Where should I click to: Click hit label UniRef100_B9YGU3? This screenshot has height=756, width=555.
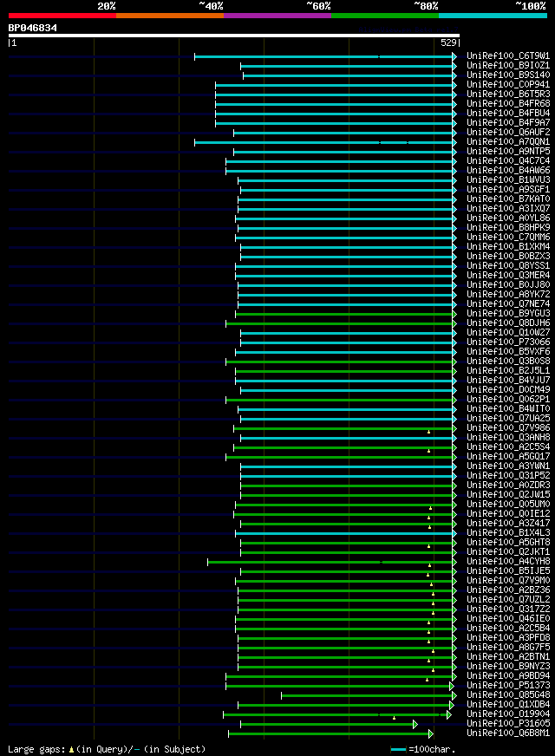click(x=508, y=314)
